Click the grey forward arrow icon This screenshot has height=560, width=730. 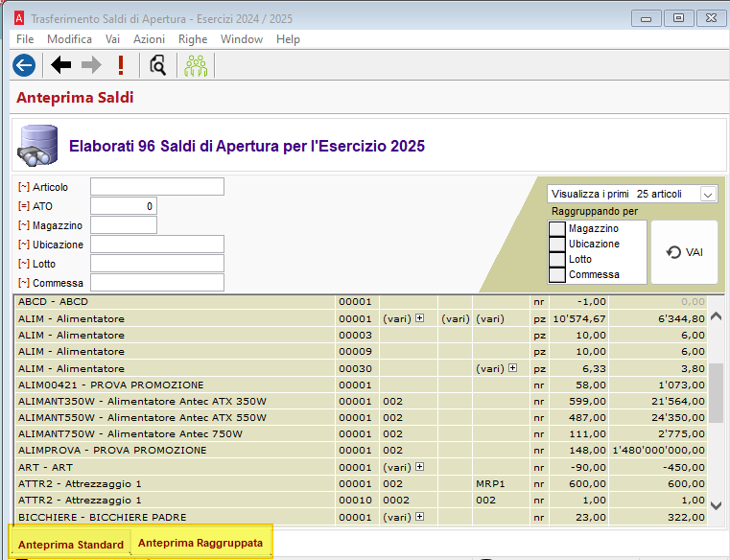coord(91,65)
